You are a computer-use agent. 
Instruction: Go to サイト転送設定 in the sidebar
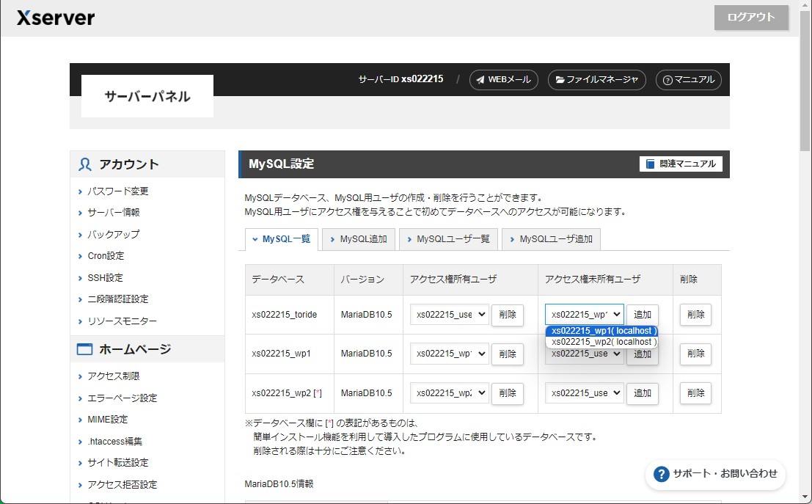coord(118,463)
